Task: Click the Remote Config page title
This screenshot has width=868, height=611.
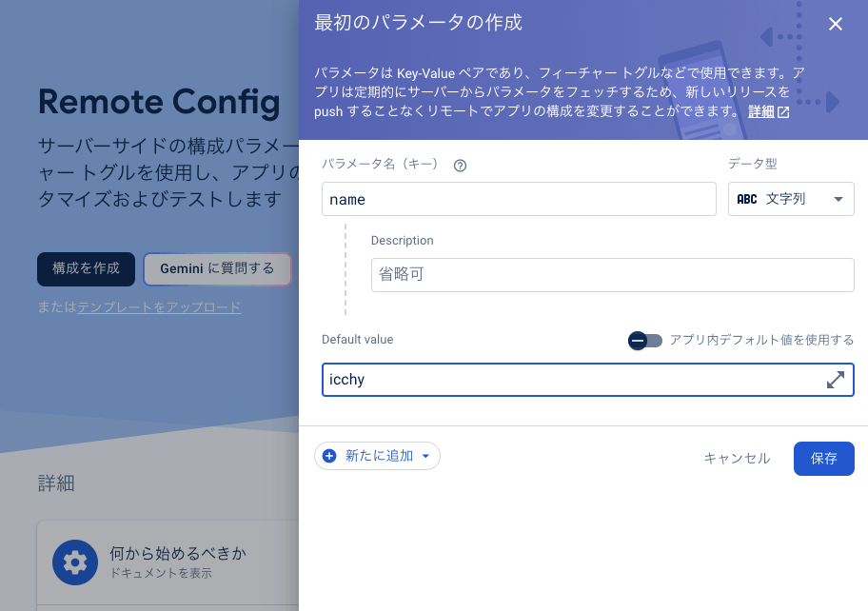Action: [159, 103]
